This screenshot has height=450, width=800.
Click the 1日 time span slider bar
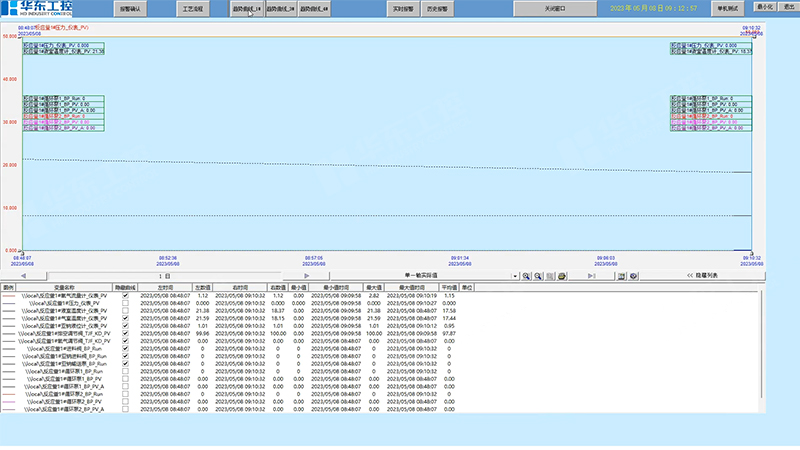[x=166, y=275]
